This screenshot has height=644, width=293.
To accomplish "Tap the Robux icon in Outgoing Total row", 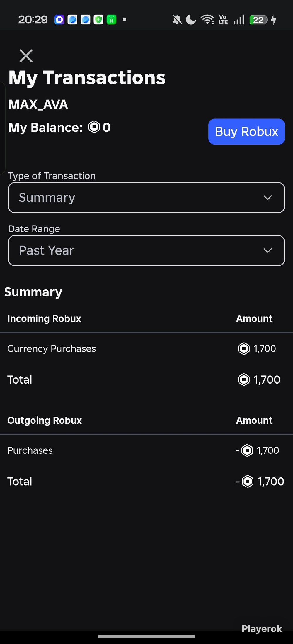I will point(248,482).
